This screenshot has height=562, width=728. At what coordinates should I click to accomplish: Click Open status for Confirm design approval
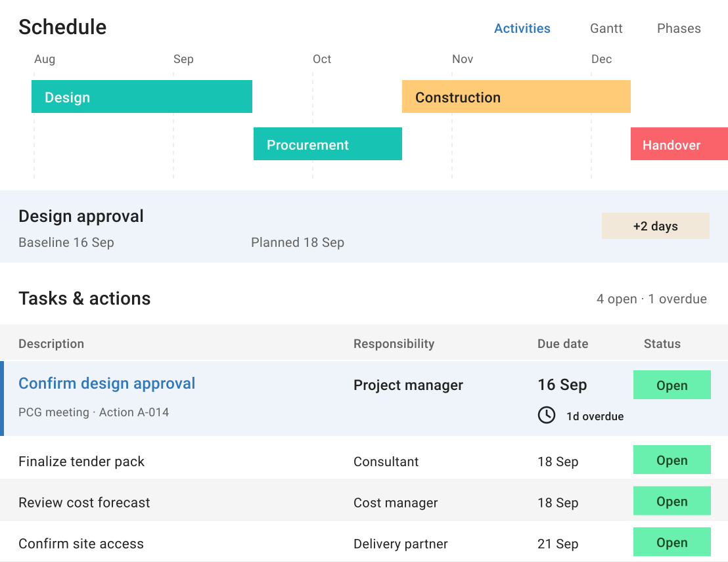pyautogui.click(x=671, y=385)
